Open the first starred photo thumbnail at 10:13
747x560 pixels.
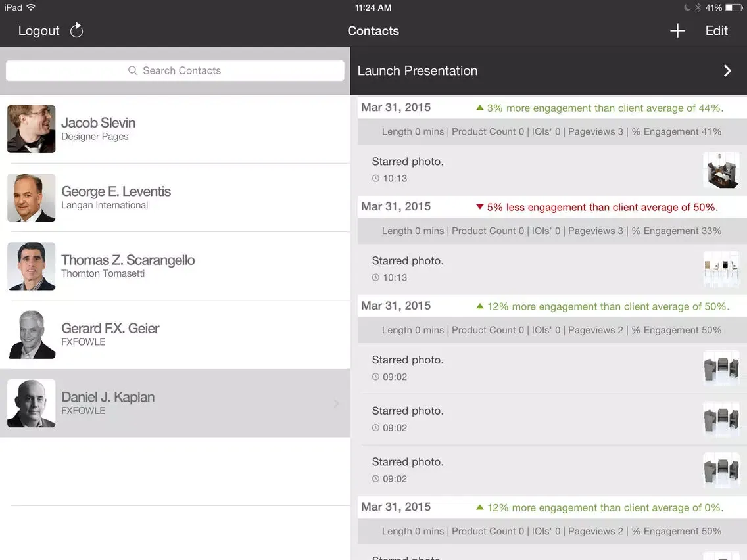point(721,170)
